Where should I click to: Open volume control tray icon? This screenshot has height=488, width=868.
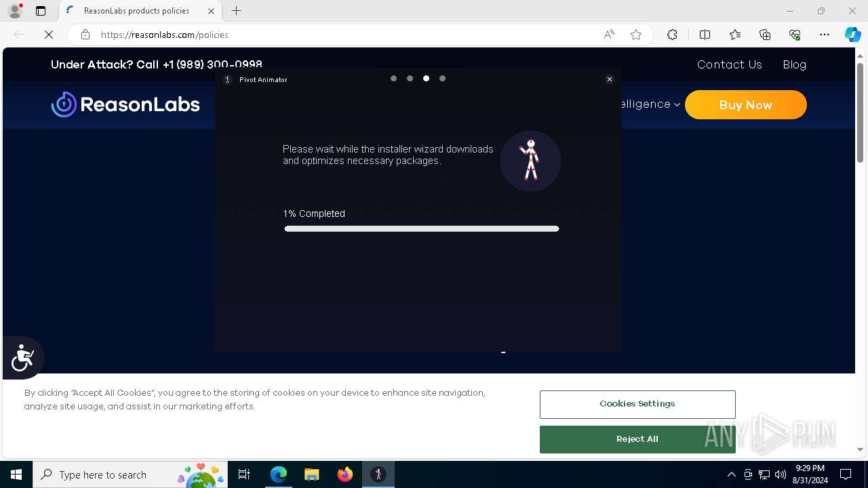pyautogui.click(x=781, y=475)
